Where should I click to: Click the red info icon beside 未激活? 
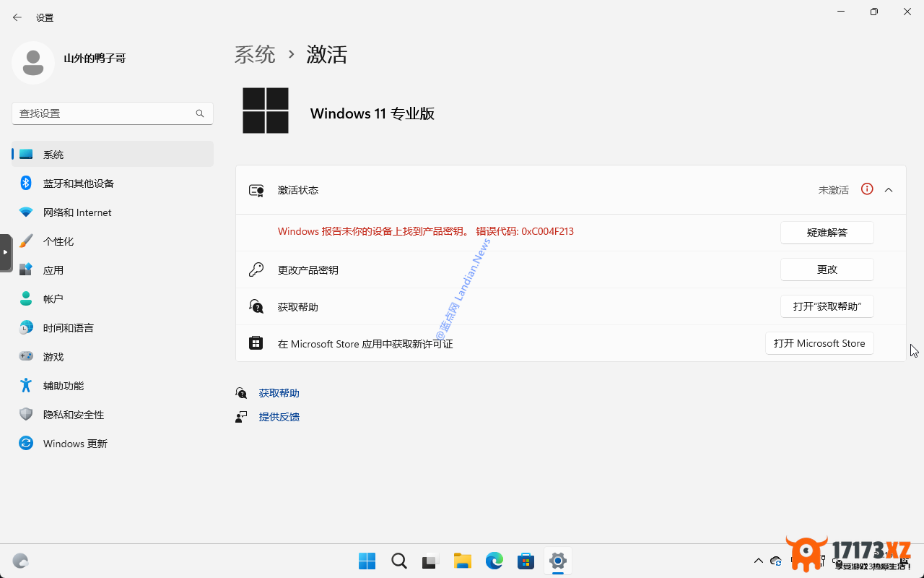(x=867, y=189)
